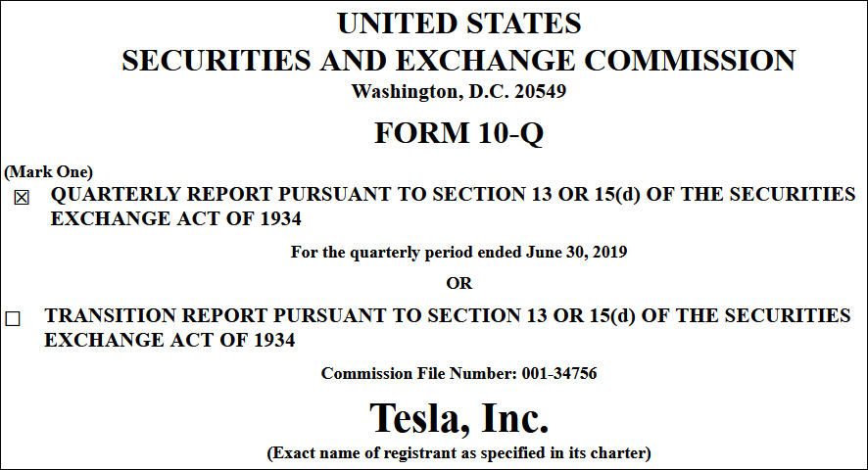Screen dimensions: 868x470
Task: Click the '(Mark One)' label
Action: coord(49,171)
